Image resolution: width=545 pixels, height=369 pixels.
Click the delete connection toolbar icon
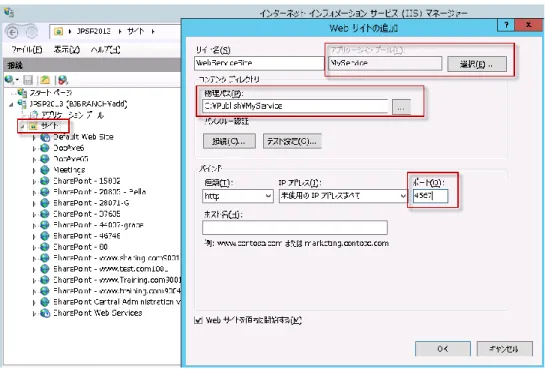pyautogui.click(x=63, y=80)
